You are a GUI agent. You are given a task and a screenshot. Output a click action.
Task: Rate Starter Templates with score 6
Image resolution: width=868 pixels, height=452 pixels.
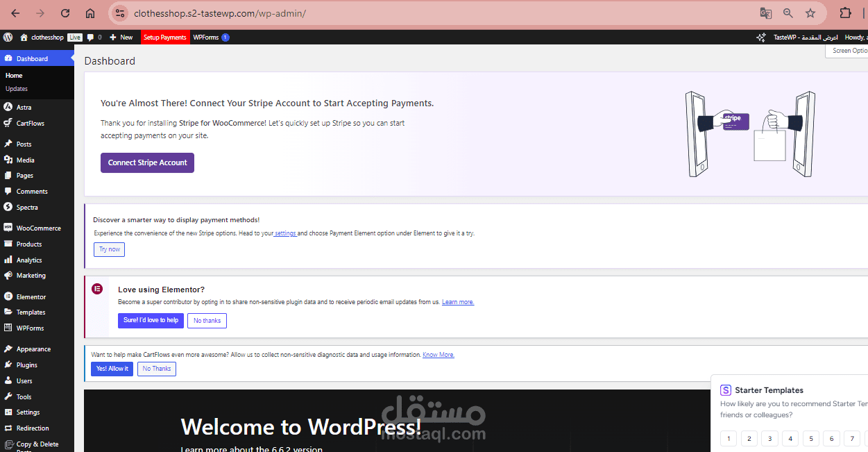pyautogui.click(x=831, y=438)
